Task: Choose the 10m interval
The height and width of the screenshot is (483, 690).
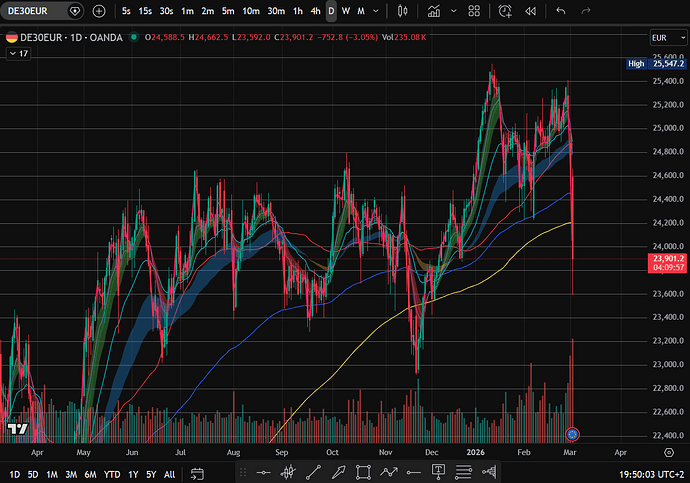Action: (251, 11)
